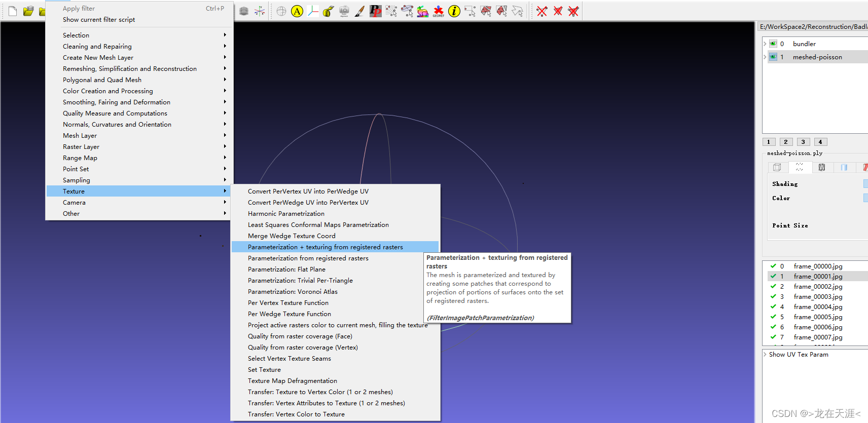Toggle visibility eye of bundler layer
868x423 pixels.
point(773,44)
